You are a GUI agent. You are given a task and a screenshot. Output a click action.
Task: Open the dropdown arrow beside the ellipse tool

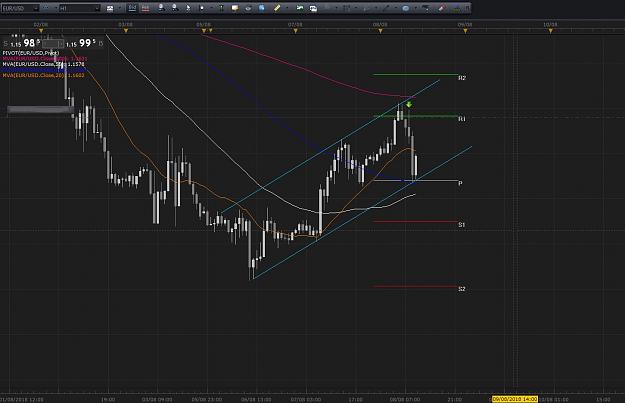(415, 8)
